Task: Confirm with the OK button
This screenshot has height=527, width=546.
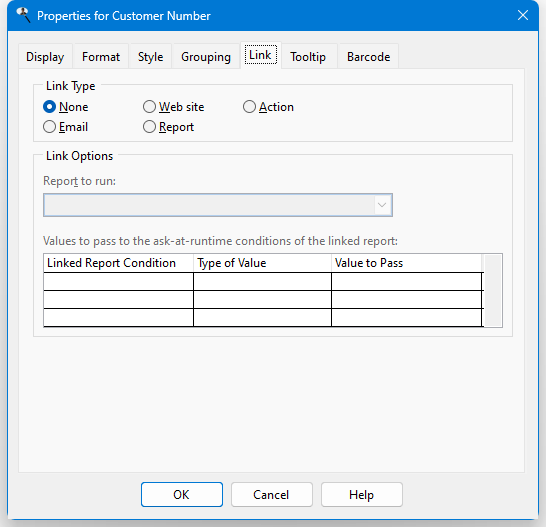Action: point(182,495)
